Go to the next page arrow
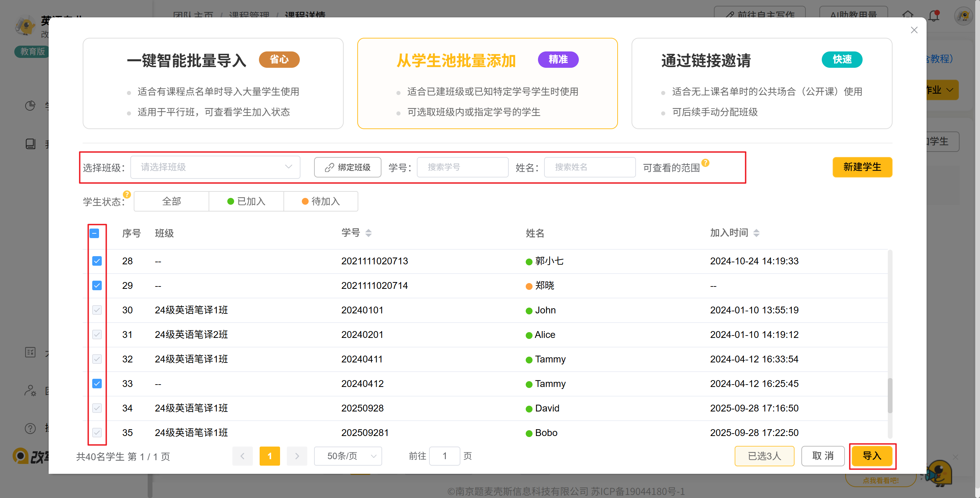 coord(297,456)
